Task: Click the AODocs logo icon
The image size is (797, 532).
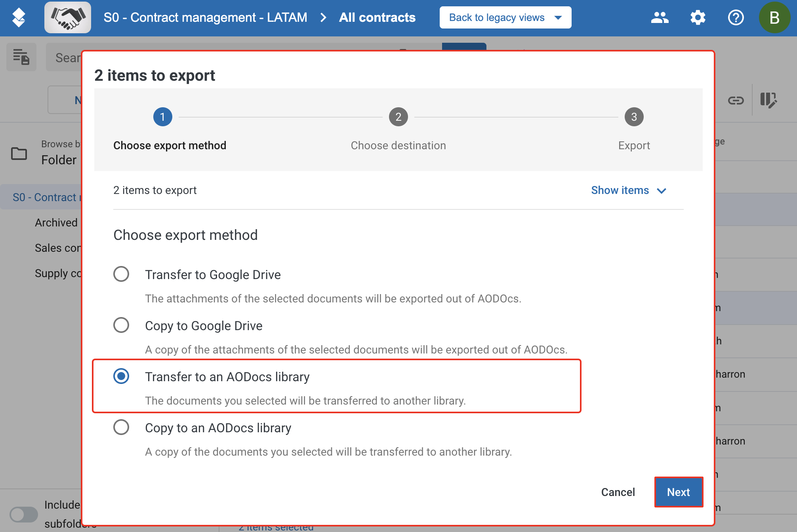Action: coord(19,17)
